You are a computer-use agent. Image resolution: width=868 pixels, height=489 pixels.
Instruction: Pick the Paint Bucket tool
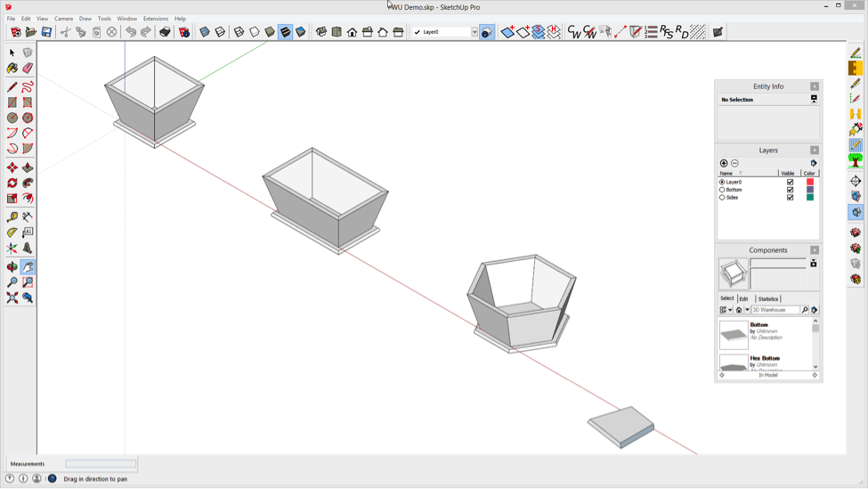click(12, 68)
